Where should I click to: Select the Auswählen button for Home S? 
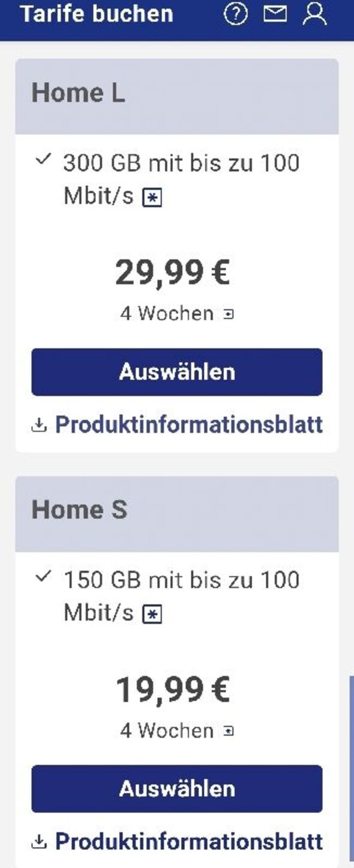(x=177, y=789)
